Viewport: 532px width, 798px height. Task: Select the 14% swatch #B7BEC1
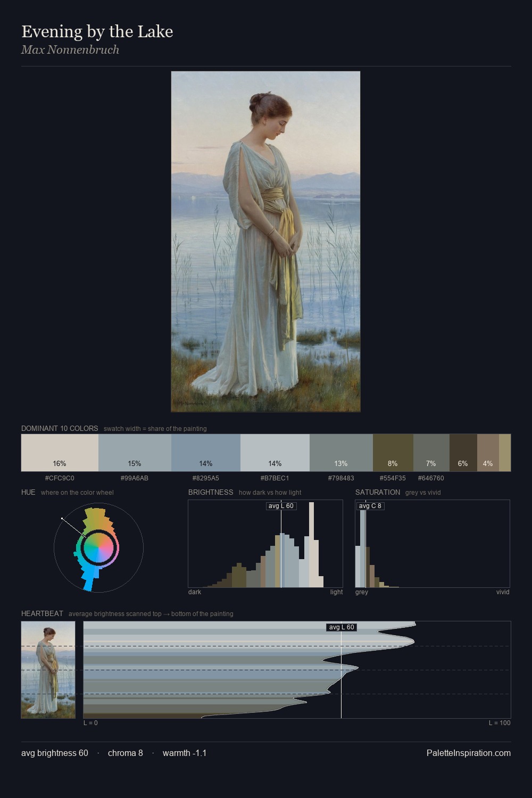coord(275,453)
